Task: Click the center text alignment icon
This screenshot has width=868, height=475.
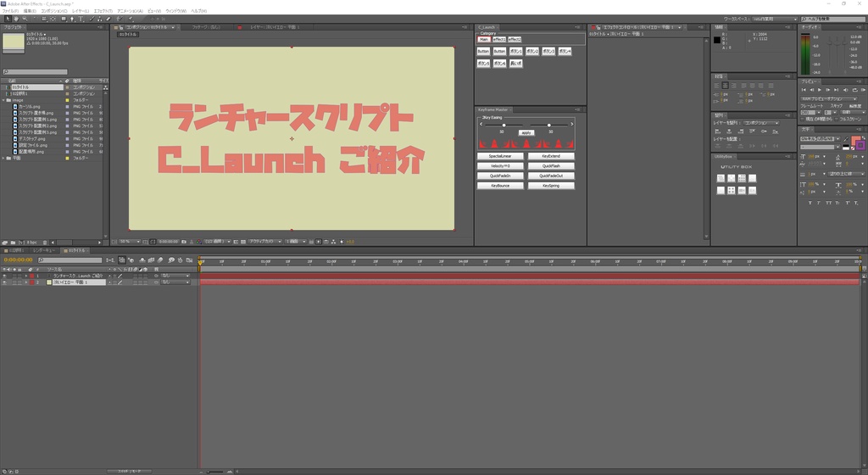Action: point(726,86)
